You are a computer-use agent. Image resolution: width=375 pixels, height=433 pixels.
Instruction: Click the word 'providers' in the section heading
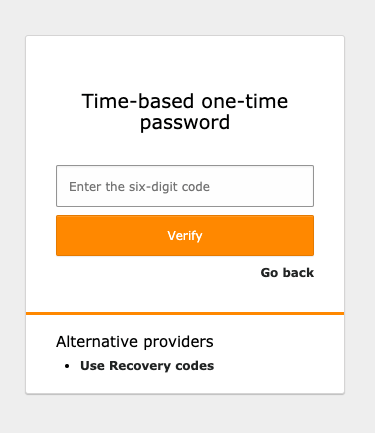[x=178, y=342]
